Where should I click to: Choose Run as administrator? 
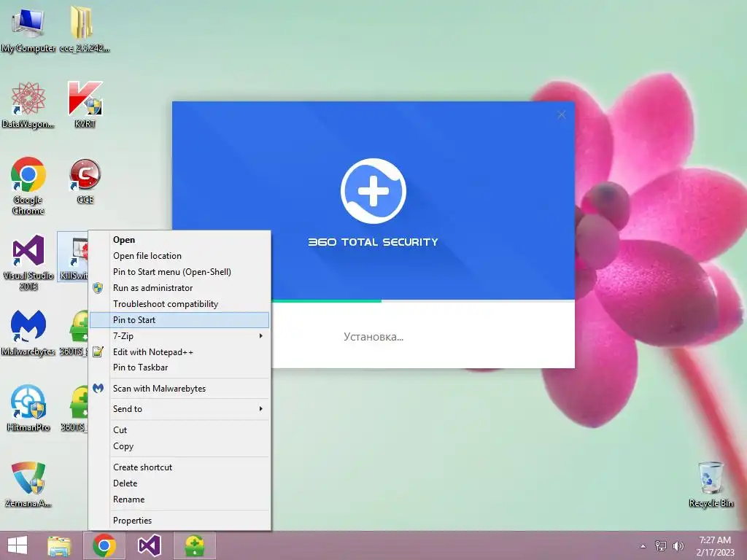coord(179,288)
